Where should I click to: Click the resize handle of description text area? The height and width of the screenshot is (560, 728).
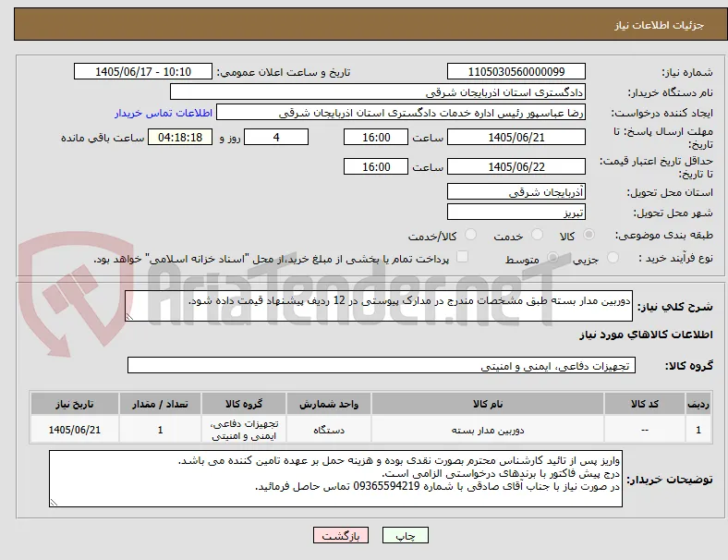(129, 317)
